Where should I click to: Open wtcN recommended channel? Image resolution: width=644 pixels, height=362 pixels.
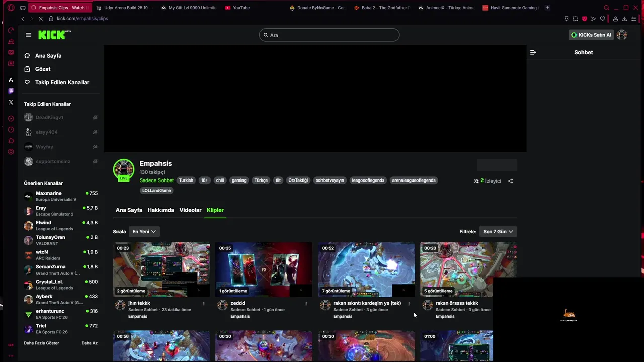pyautogui.click(x=61, y=255)
